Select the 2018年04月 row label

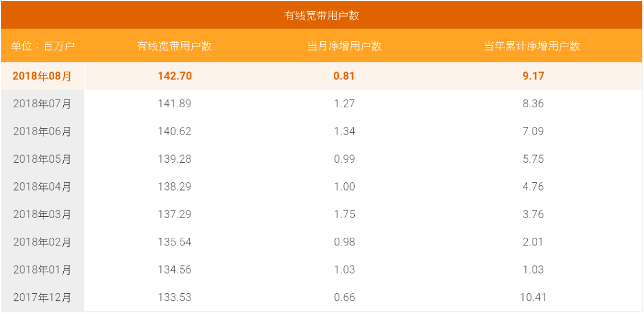coord(43,186)
